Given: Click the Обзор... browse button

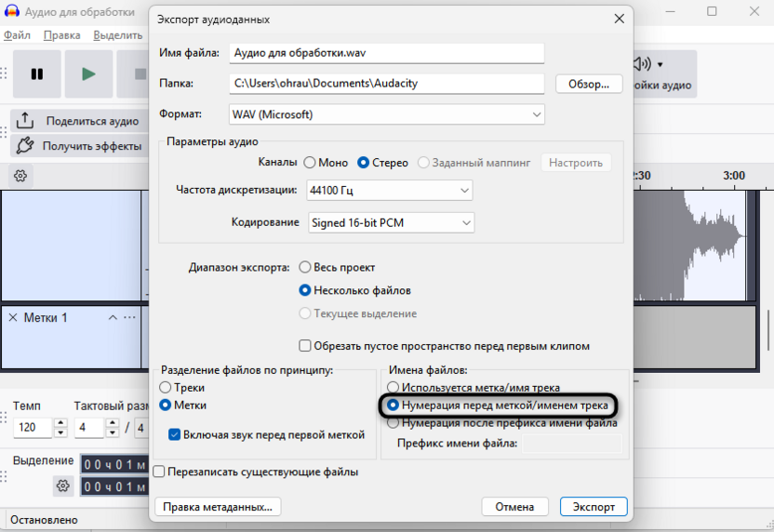Looking at the screenshot, I should (588, 84).
